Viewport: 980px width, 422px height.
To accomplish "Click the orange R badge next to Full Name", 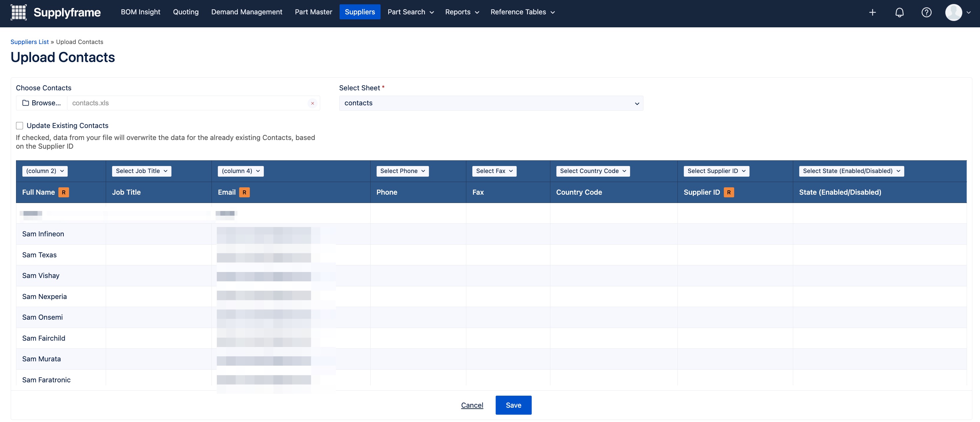I will click(63, 192).
